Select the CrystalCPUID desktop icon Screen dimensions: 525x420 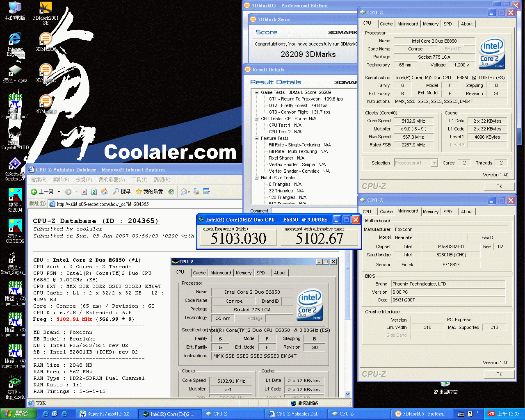pos(15,139)
